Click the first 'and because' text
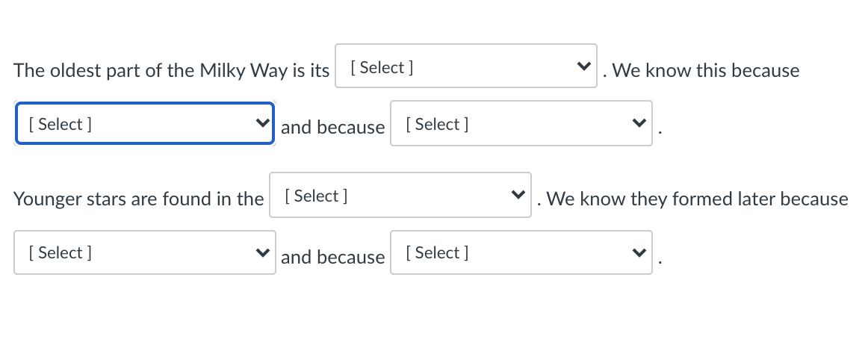868x342 pixels. [332, 128]
